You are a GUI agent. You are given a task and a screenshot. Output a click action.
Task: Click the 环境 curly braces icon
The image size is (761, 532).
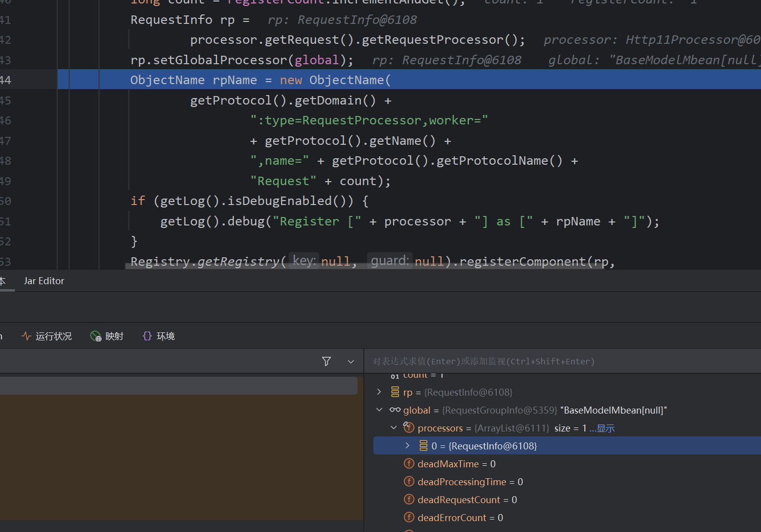click(x=147, y=336)
